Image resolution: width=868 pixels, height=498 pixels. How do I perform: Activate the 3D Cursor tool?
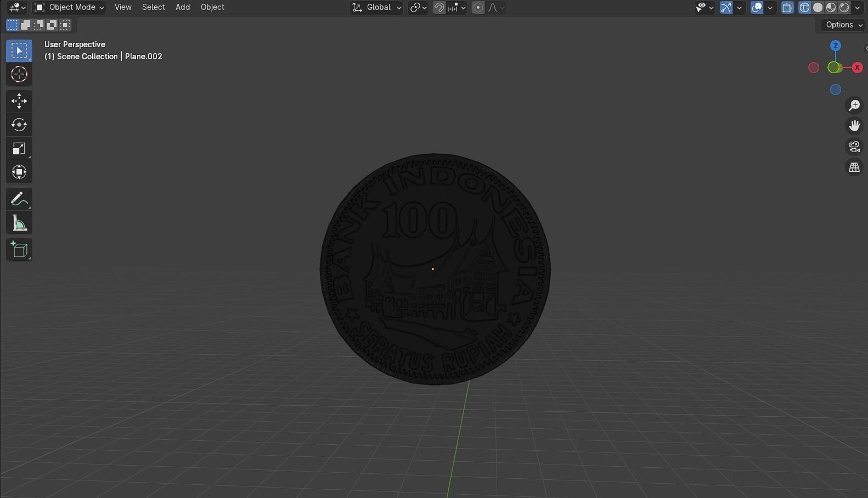click(x=19, y=74)
